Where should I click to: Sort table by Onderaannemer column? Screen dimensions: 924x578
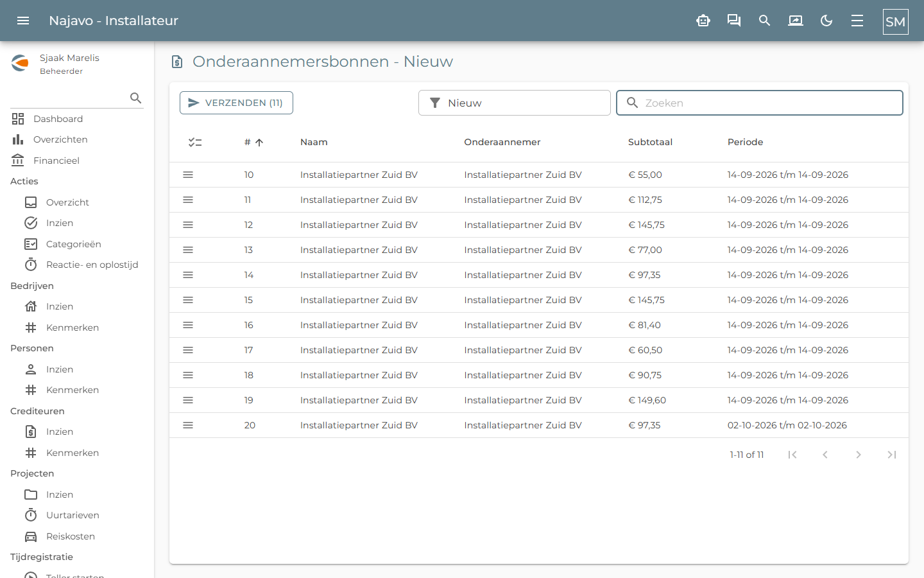coord(502,142)
